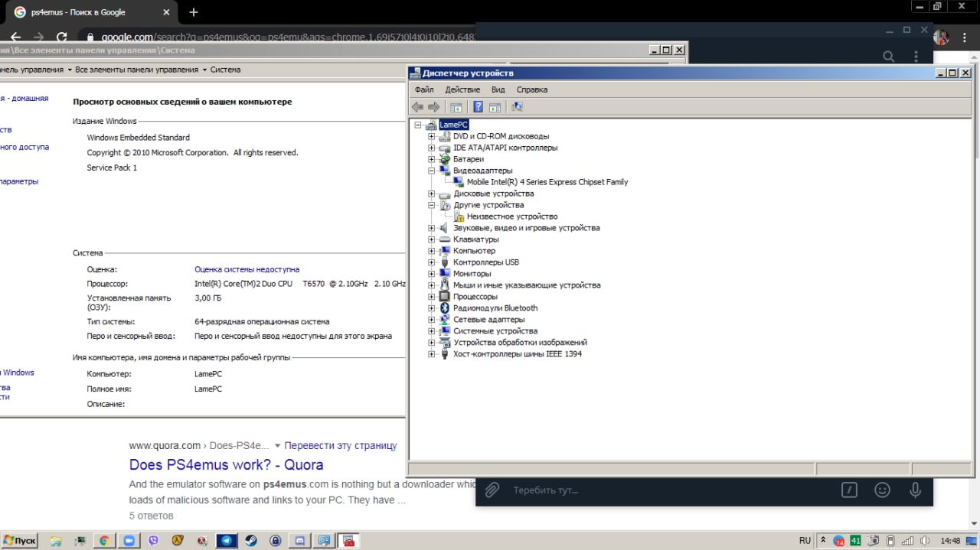This screenshot has height=550, width=980.
Task: Click the Батареи battery icon in tree
Action: tap(445, 159)
